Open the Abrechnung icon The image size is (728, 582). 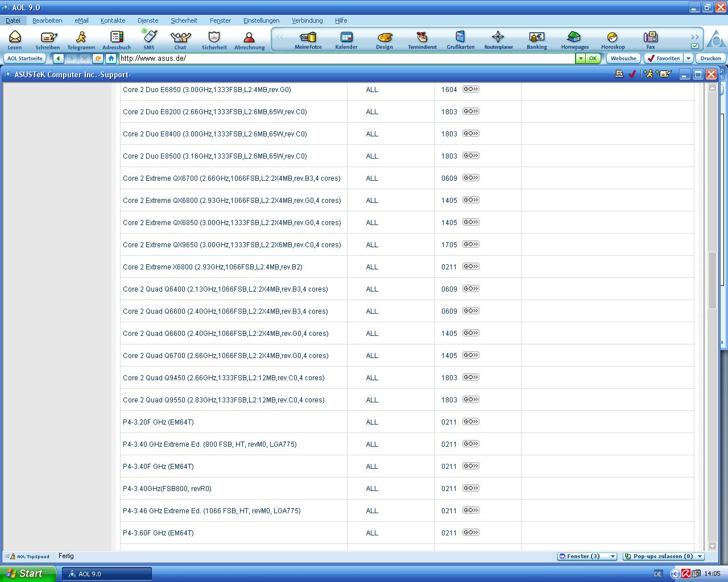[250, 40]
